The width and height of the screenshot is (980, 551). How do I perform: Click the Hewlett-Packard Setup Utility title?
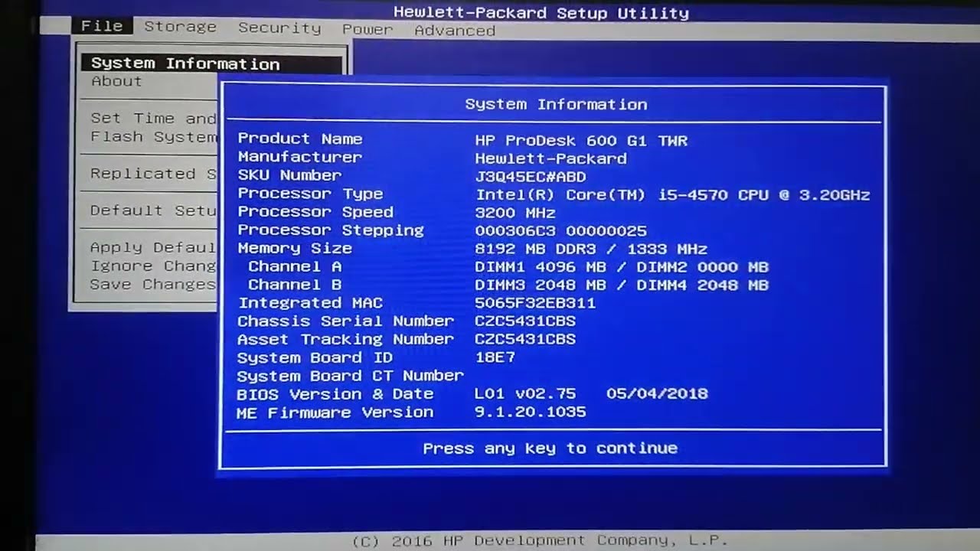point(541,13)
